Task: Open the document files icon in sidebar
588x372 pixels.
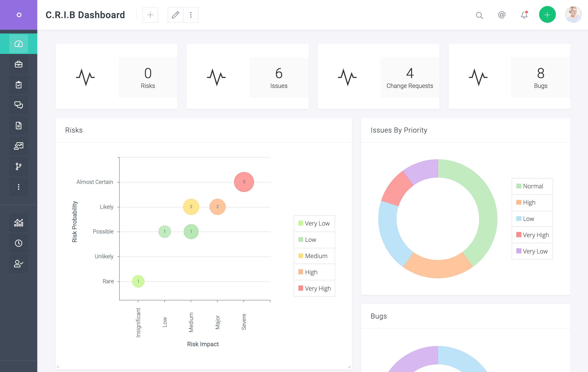Action: [19, 126]
